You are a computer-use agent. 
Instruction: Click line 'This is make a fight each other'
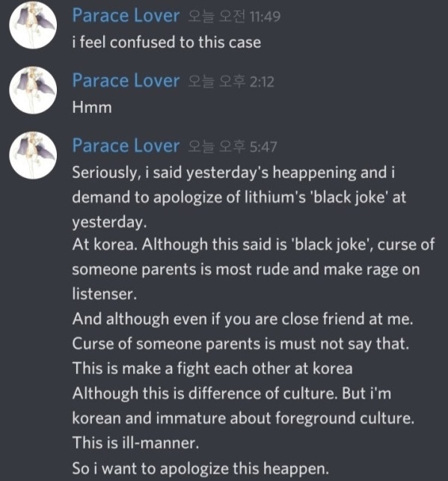pos(212,369)
